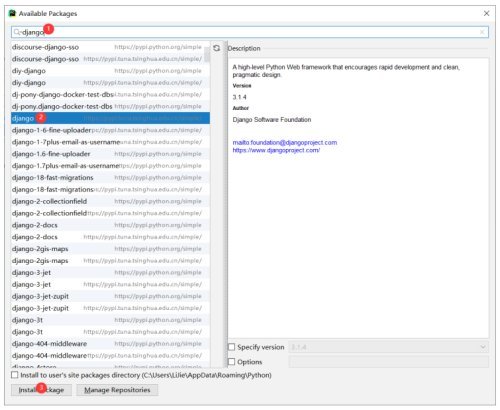Enable the Options checkbox
500x410 pixels.
231,362
